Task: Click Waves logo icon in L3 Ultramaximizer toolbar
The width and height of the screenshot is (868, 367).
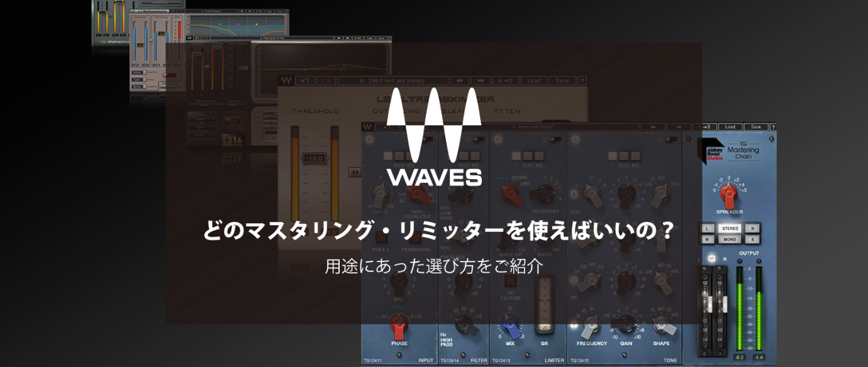Action: 286,80
